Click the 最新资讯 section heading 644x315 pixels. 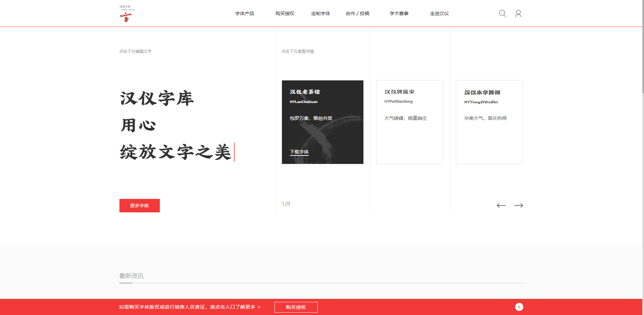tap(131, 276)
